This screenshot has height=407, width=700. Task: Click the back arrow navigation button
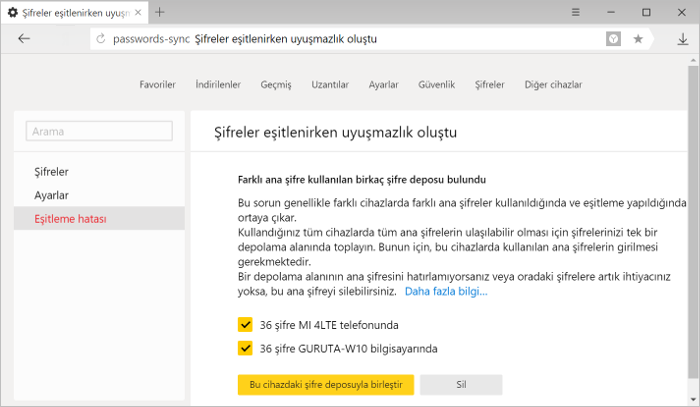[24, 39]
